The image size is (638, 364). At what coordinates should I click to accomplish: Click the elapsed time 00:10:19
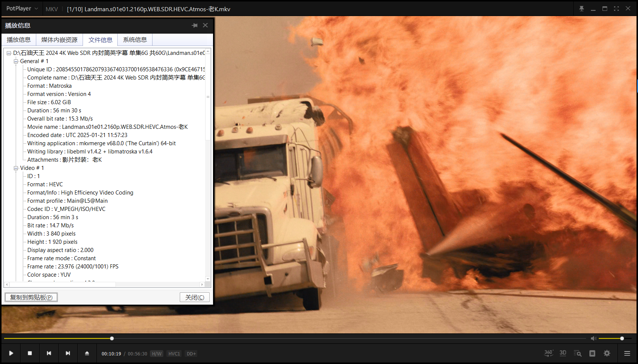[111, 354]
